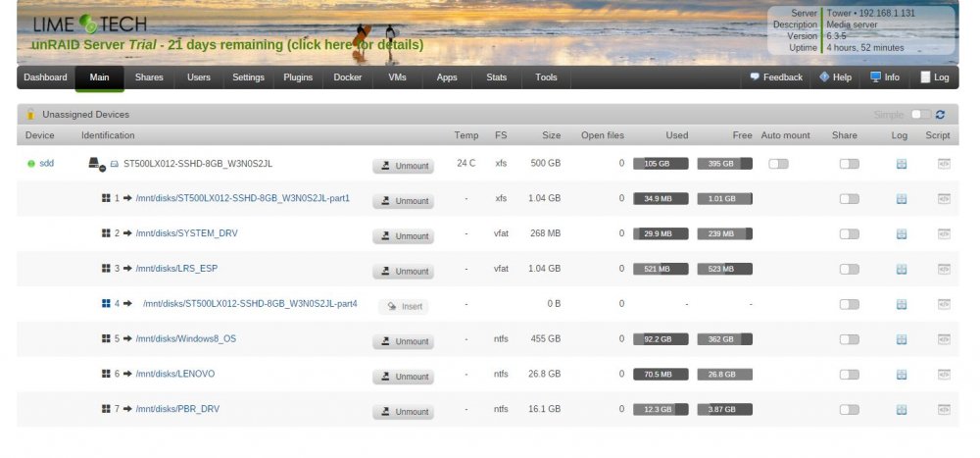
Task: Click 105 GB used bar for sdd
Action: point(661,164)
